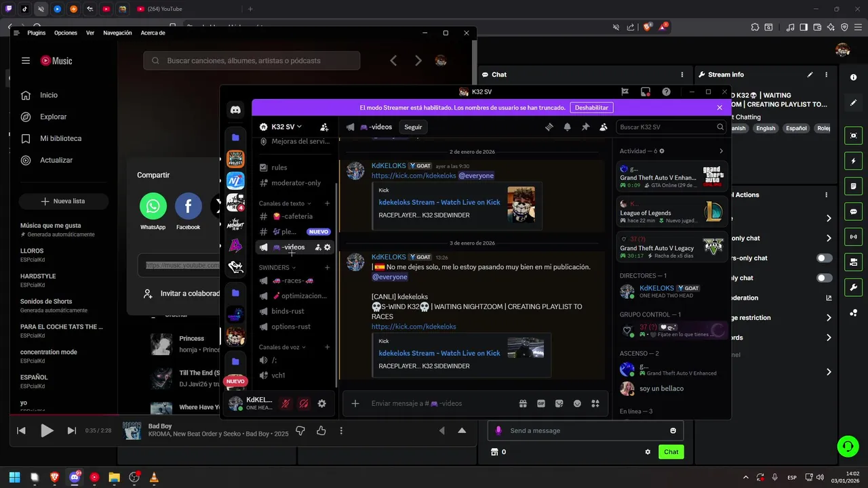
Task: Open notification bell settings in Discord
Action: coord(567,127)
